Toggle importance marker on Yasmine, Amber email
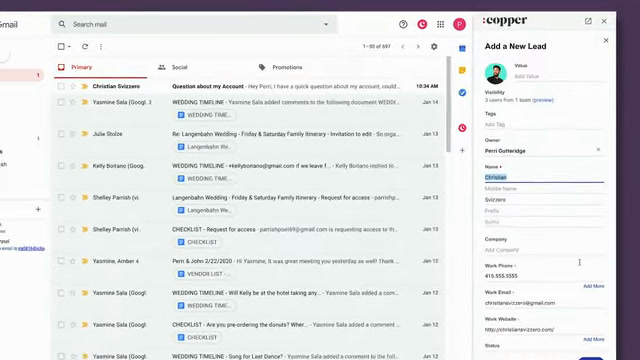 click(84, 261)
